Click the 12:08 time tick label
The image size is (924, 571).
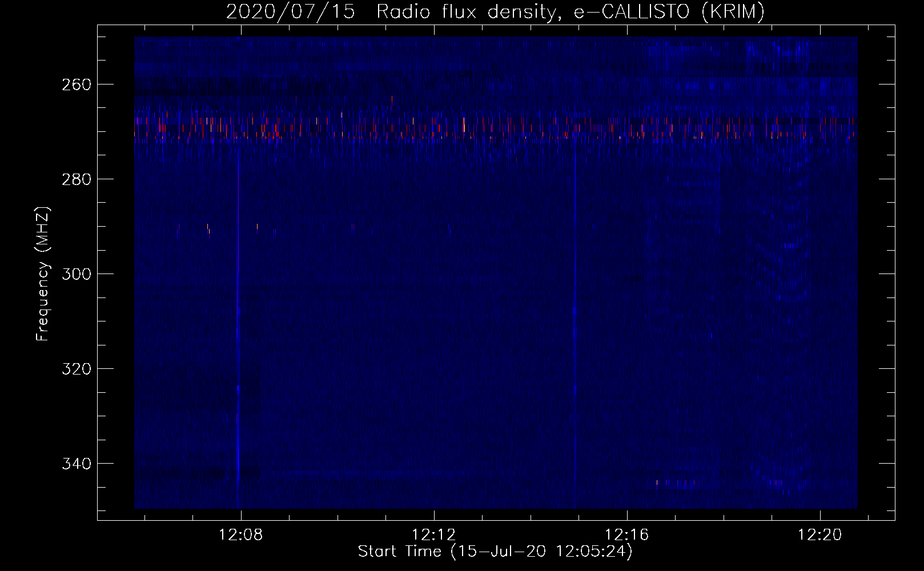pos(241,535)
